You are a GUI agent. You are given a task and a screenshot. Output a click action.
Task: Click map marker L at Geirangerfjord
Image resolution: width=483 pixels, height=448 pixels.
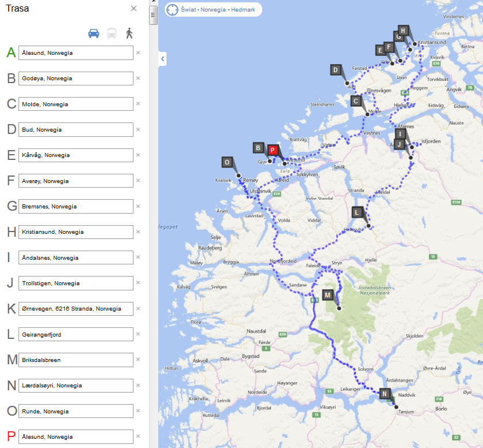pos(357,212)
